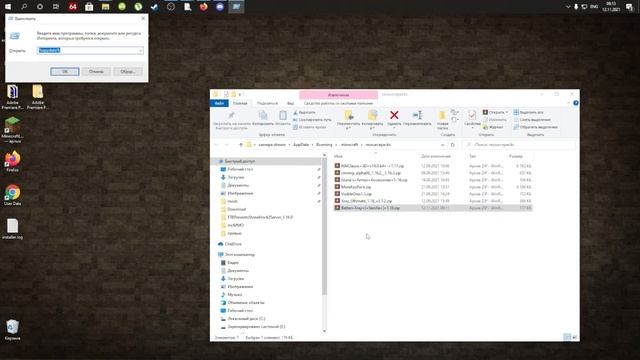The image size is (640, 360).
Task: Click the chevron after Roaming in address path
Action: click(x=337, y=144)
